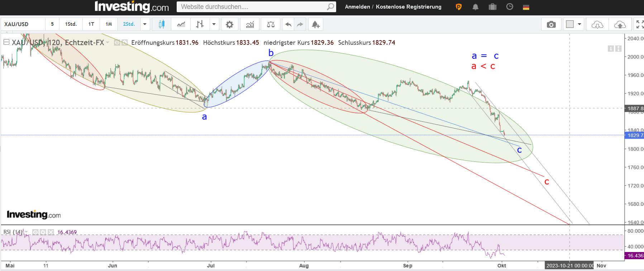Load a saved chart from cloud
This screenshot has width=644, height=271.
tap(597, 24)
